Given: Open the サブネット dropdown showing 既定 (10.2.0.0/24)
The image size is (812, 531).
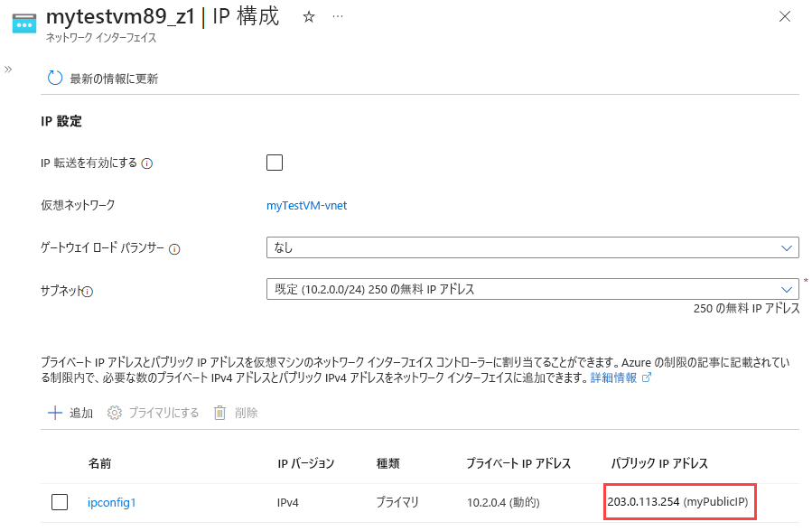Looking at the screenshot, I should click(x=532, y=289).
